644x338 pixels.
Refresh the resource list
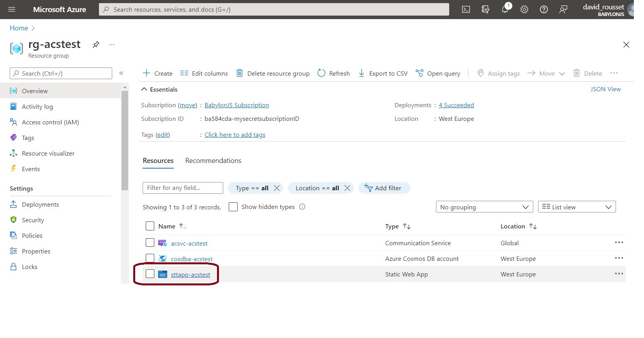point(333,73)
